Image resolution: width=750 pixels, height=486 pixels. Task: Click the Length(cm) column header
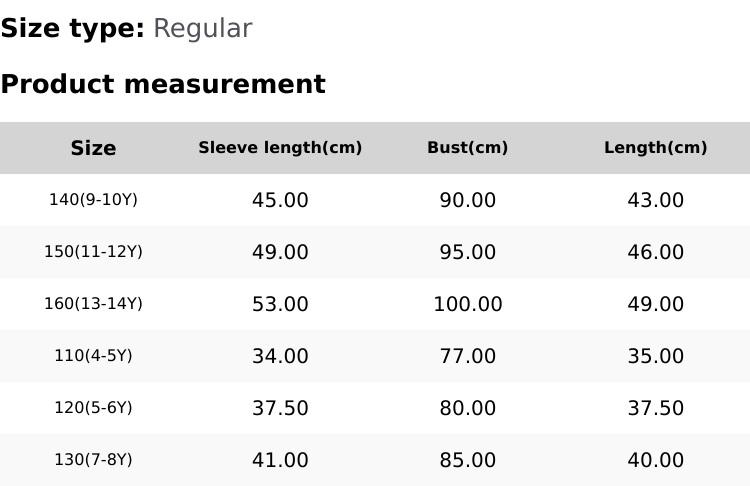(655, 148)
